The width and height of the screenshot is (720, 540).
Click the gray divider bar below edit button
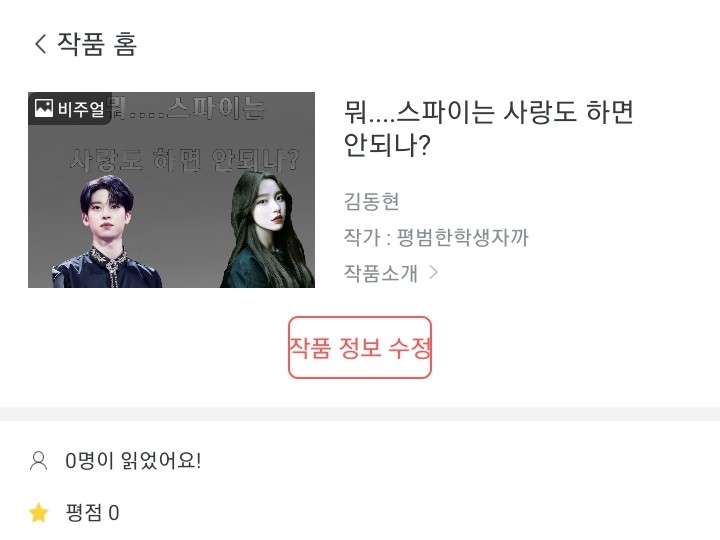[360, 414]
